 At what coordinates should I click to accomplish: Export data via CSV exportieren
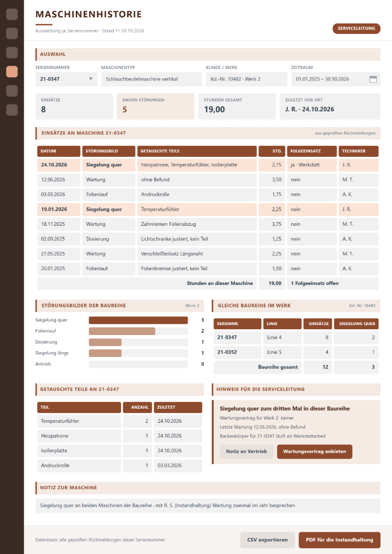pos(267,540)
